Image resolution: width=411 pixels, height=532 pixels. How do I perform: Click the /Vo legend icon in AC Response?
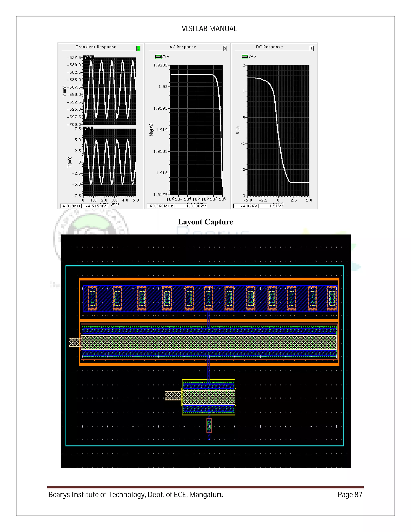click(x=158, y=57)
